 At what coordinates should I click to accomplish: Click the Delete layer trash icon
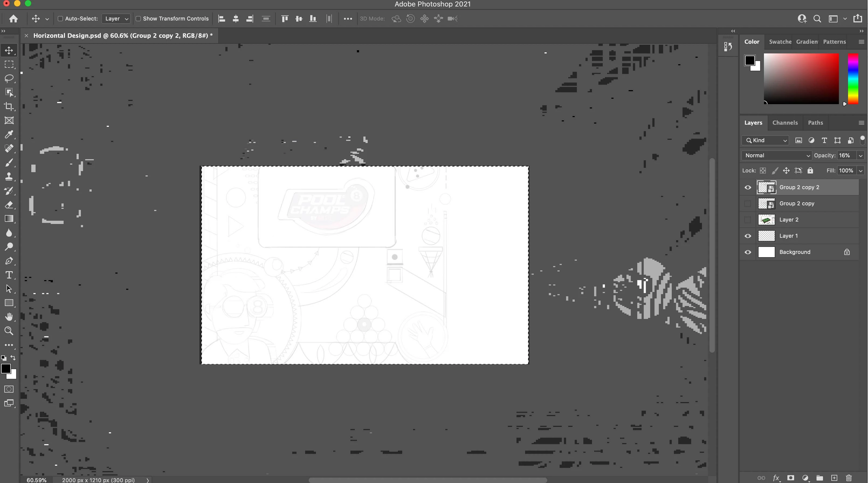point(849,478)
